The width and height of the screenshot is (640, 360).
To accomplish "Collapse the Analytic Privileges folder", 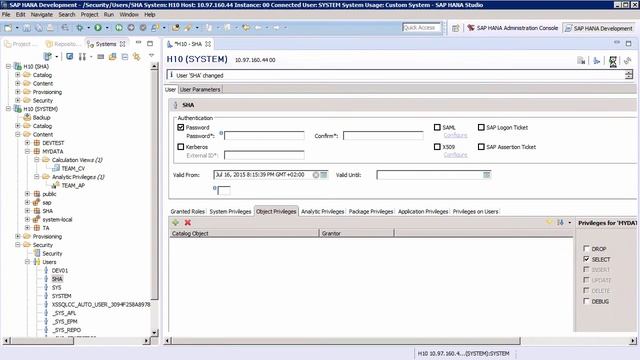I will point(37,177).
